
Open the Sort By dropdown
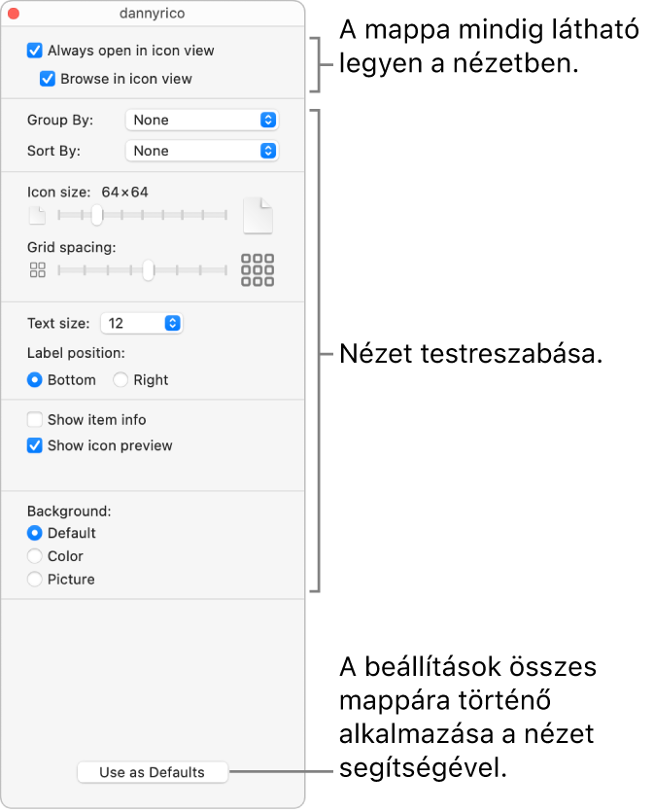[202, 151]
